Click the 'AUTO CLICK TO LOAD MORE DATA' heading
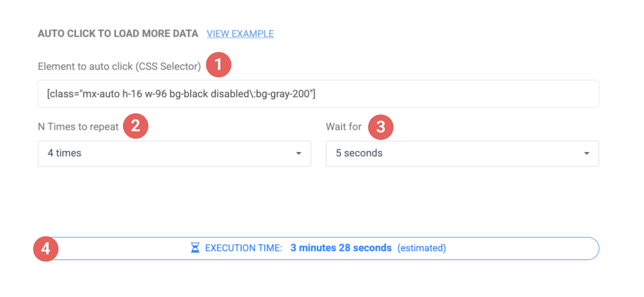Screen dimensions: 644x297 [x=118, y=34]
